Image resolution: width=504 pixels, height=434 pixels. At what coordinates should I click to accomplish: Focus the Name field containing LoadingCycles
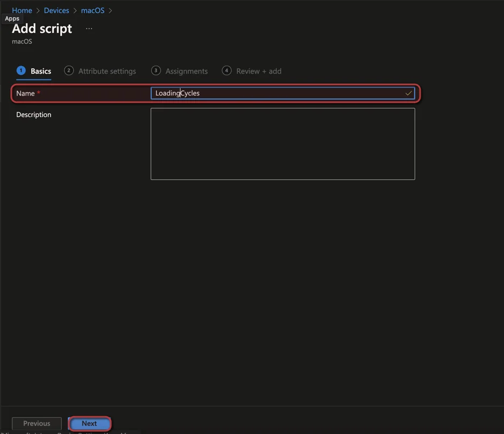tap(282, 93)
